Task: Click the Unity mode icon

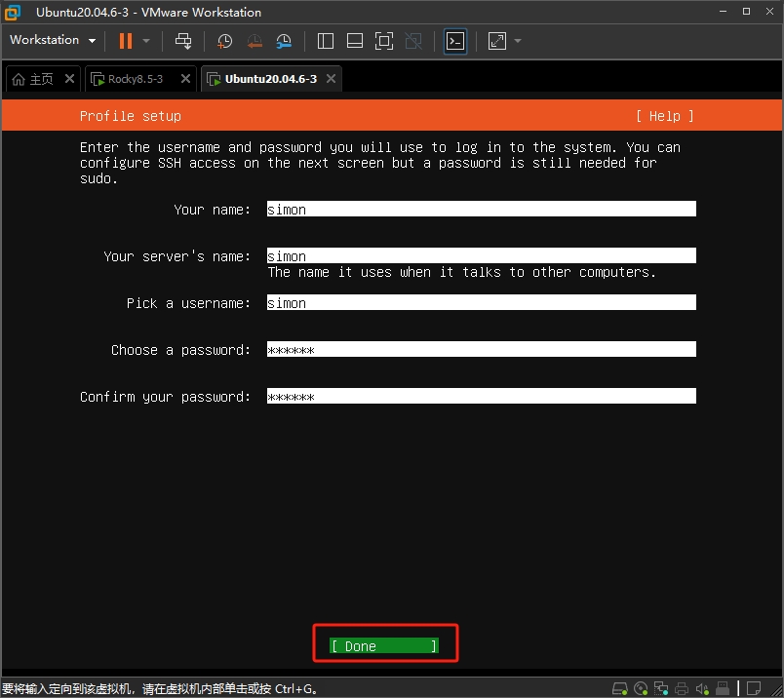Action: pos(413,41)
